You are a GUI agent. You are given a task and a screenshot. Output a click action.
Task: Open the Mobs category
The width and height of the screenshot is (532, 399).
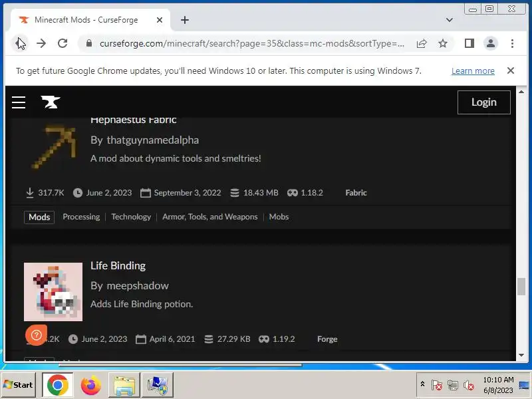279,217
